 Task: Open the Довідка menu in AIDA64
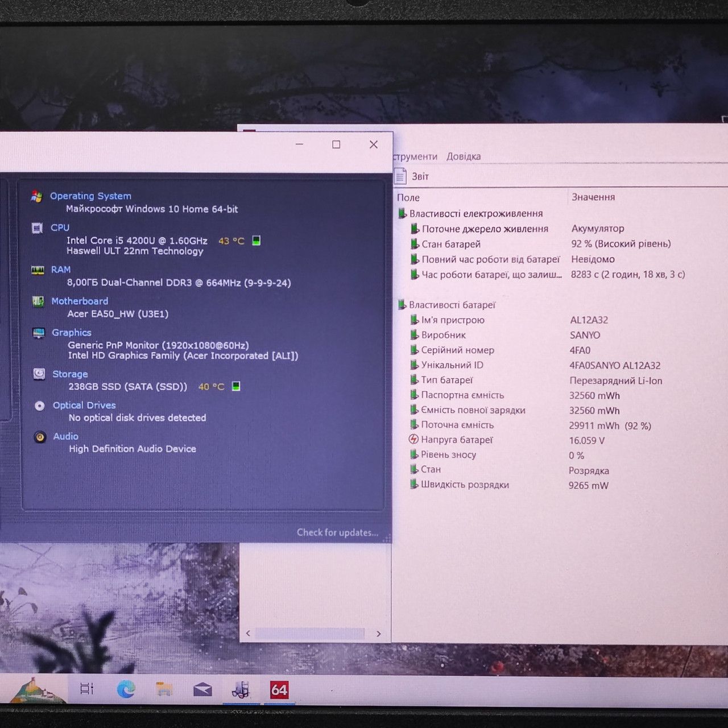coord(464,156)
